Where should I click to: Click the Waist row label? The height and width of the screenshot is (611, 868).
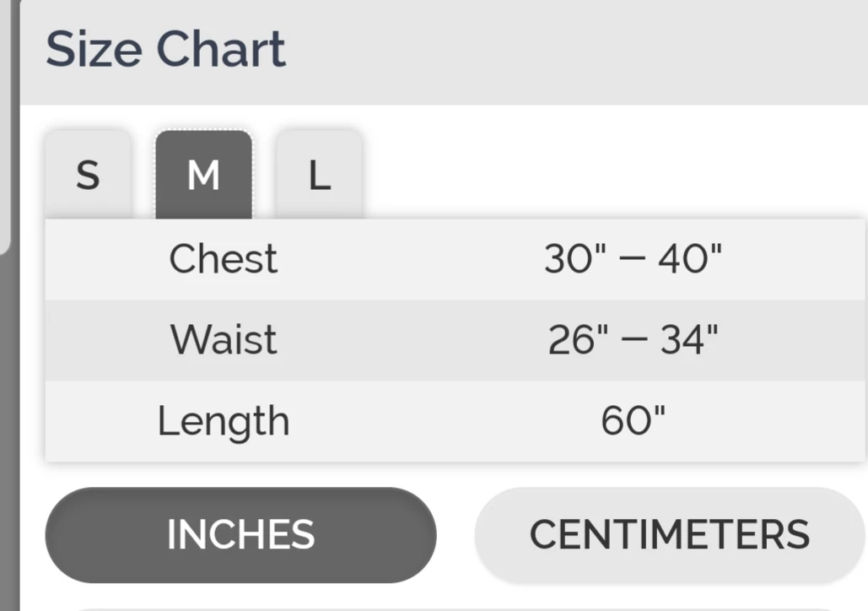point(224,340)
